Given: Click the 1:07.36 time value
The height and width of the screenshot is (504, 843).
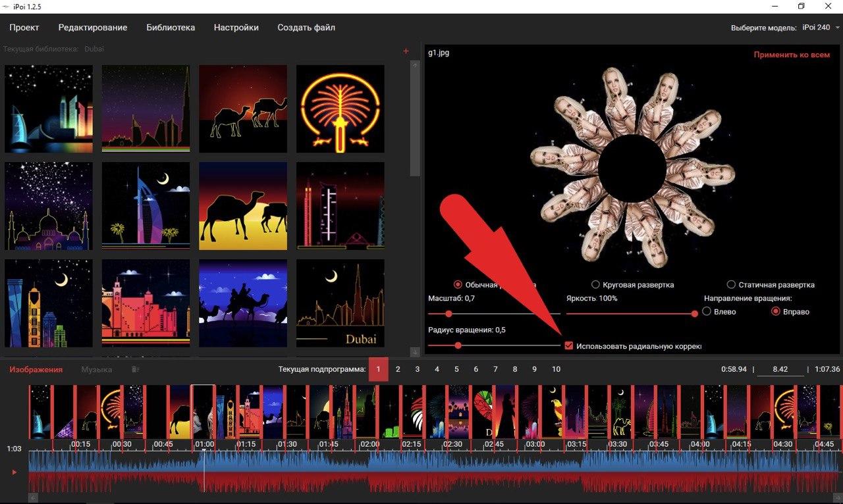Looking at the screenshot, I should [828, 370].
